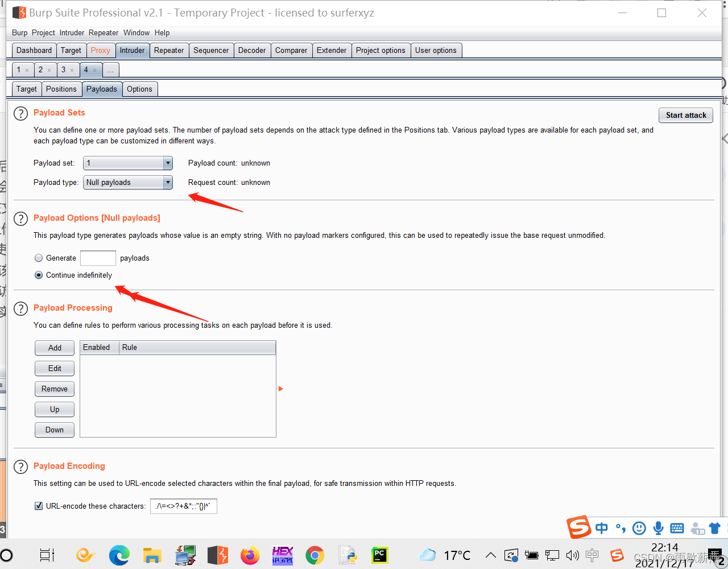Click the Start attack button
Screen dimensions: 728x569
click(x=686, y=115)
